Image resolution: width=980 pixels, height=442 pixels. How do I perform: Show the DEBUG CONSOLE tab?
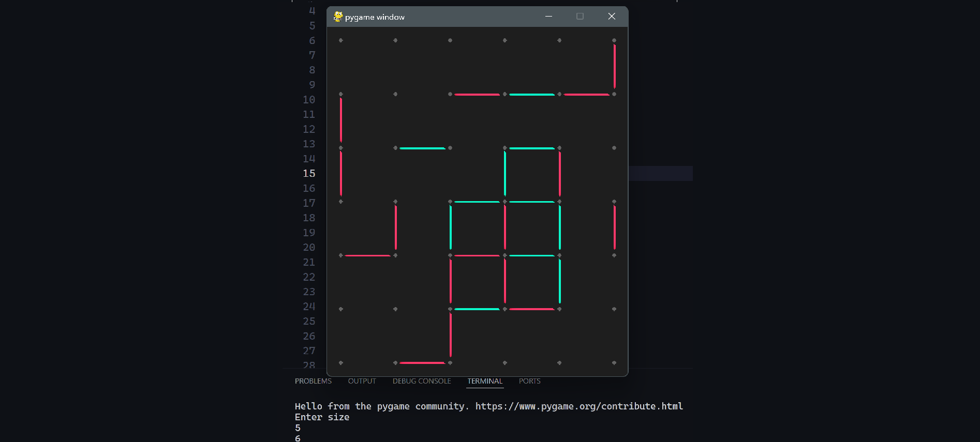pyautogui.click(x=422, y=381)
